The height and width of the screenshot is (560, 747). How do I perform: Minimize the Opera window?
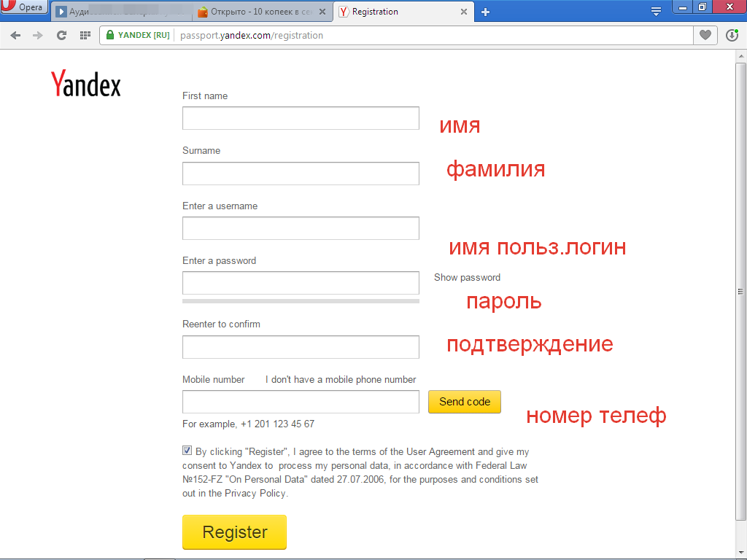point(683,7)
